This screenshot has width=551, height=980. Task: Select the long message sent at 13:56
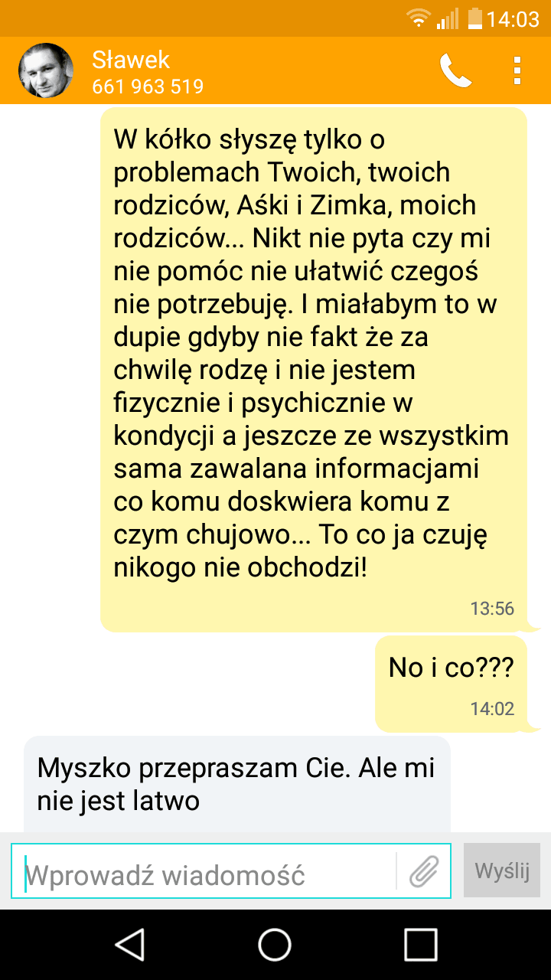[314, 370]
